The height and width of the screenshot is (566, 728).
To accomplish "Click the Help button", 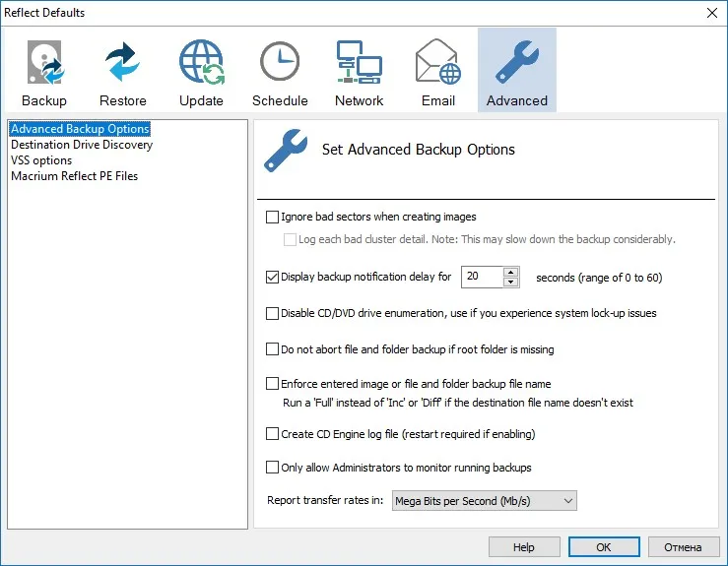I will (524, 547).
